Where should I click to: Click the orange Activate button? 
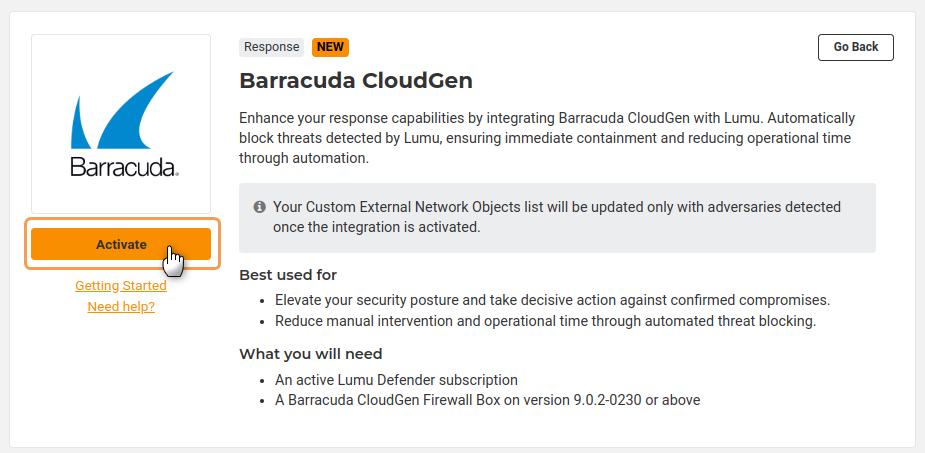[120, 244]
